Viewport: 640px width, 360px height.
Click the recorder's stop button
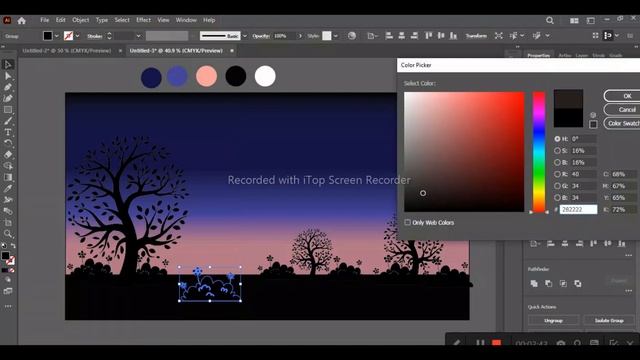496,343
